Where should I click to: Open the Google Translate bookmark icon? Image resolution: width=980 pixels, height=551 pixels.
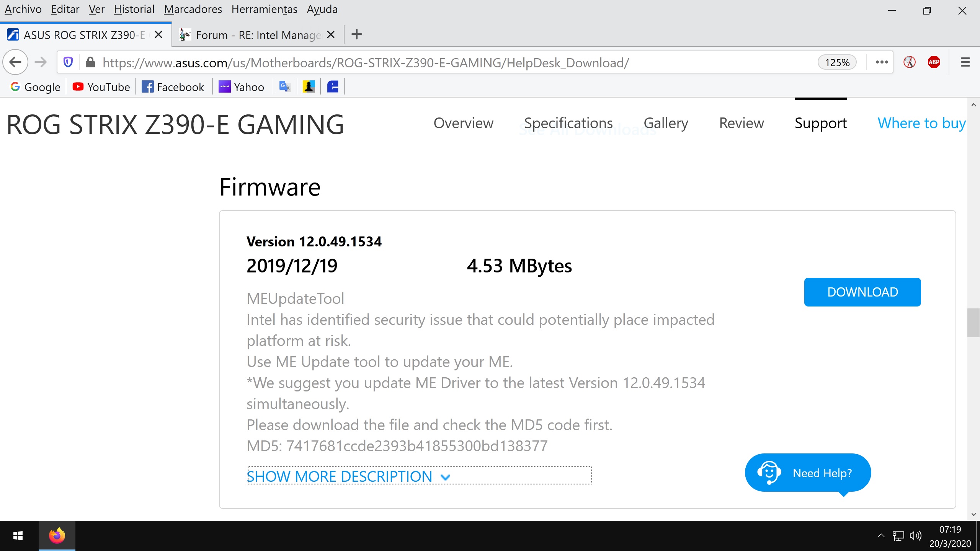(x=285, y=87)
